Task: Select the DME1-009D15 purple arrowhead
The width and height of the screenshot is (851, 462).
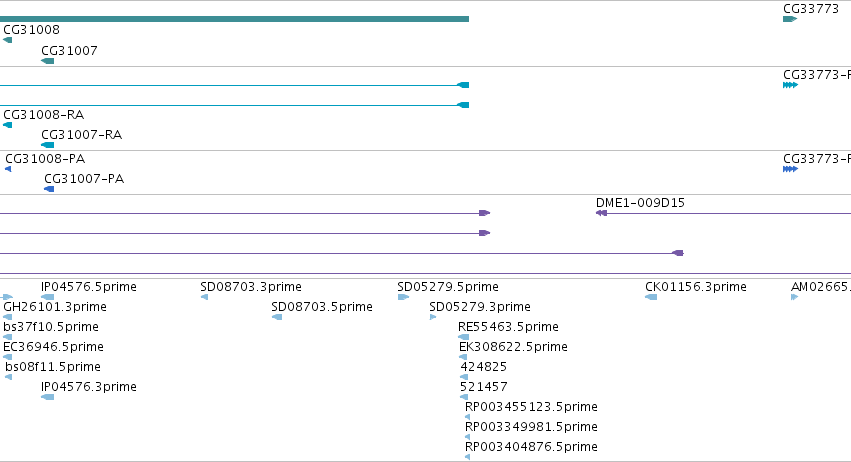Action: [601, 213]
